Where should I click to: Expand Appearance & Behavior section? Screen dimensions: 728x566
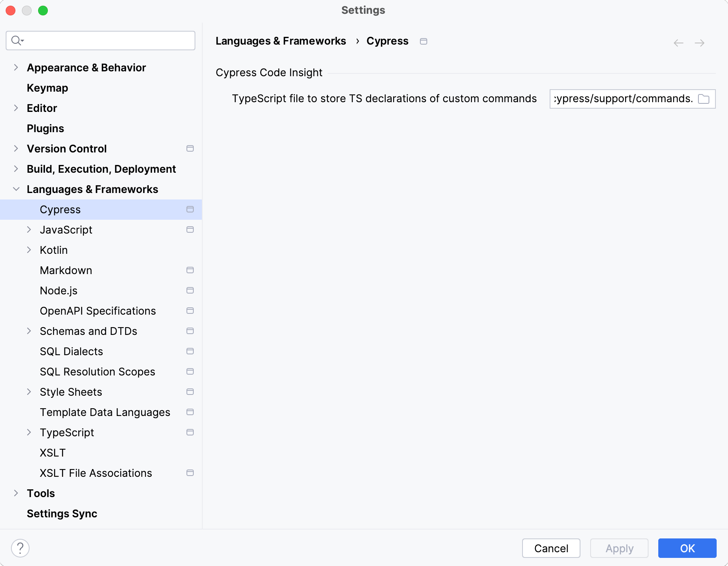[x=15, y=67]
